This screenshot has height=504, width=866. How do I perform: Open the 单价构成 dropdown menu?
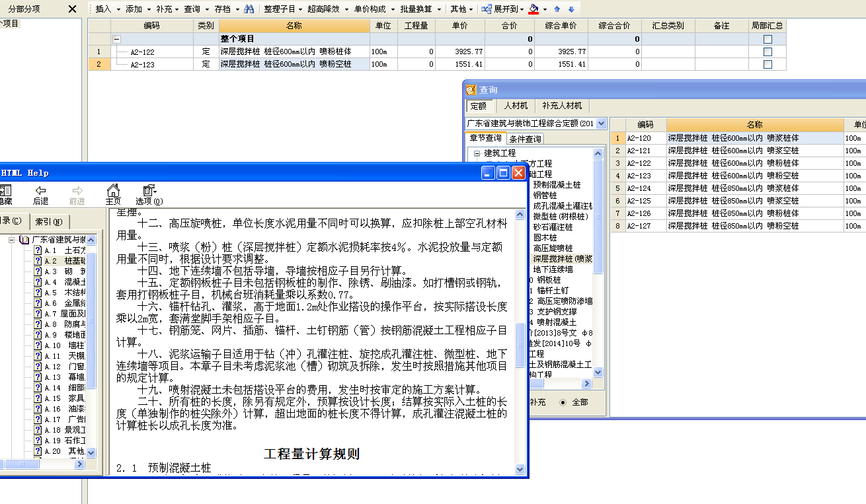(373, 9)
